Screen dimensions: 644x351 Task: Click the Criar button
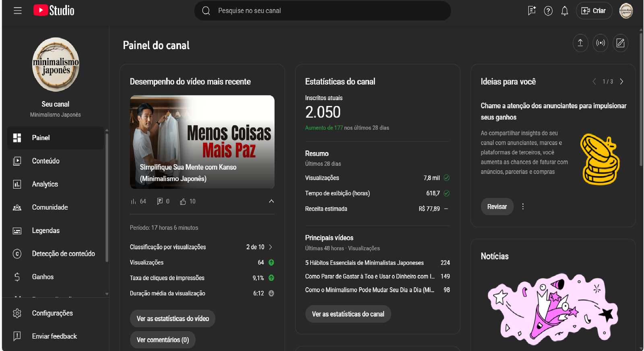click(x=594, y=11)
